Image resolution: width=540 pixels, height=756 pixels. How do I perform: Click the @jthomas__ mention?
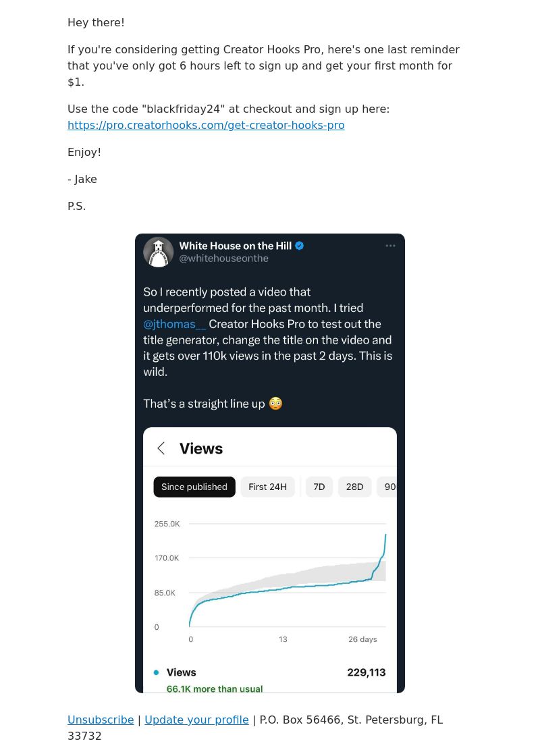point(175,324)
